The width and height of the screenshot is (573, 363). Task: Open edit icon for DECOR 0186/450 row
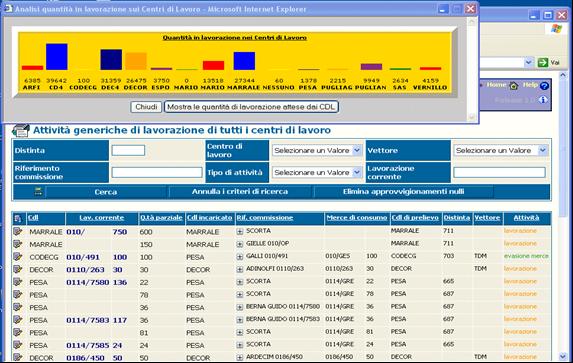point(18,357)
